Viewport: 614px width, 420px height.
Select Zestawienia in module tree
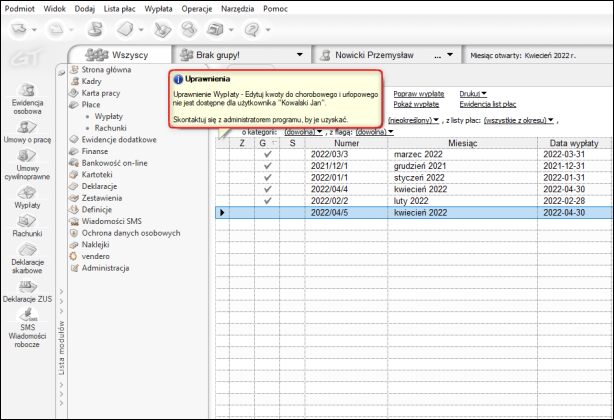click(101, 198)
